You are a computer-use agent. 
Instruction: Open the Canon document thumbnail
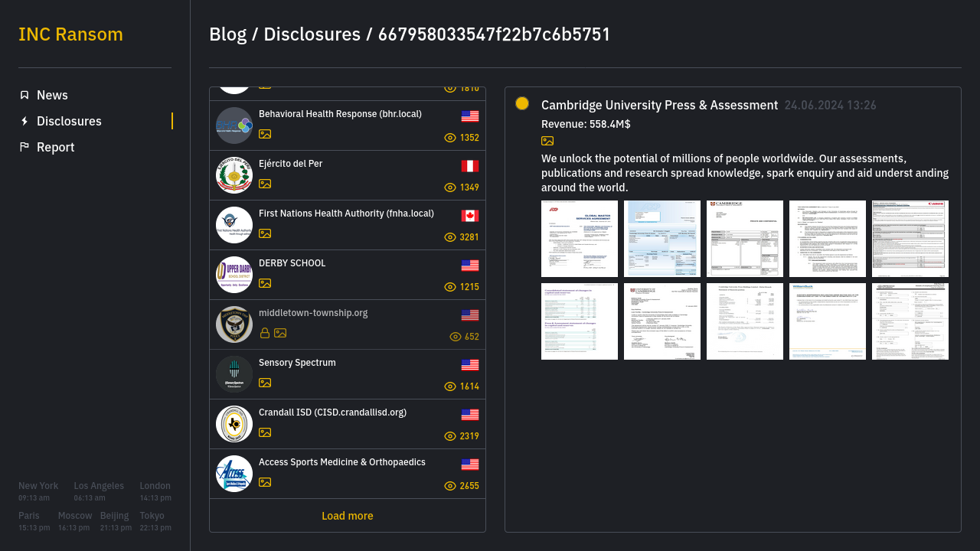click(x=910, y=239)
